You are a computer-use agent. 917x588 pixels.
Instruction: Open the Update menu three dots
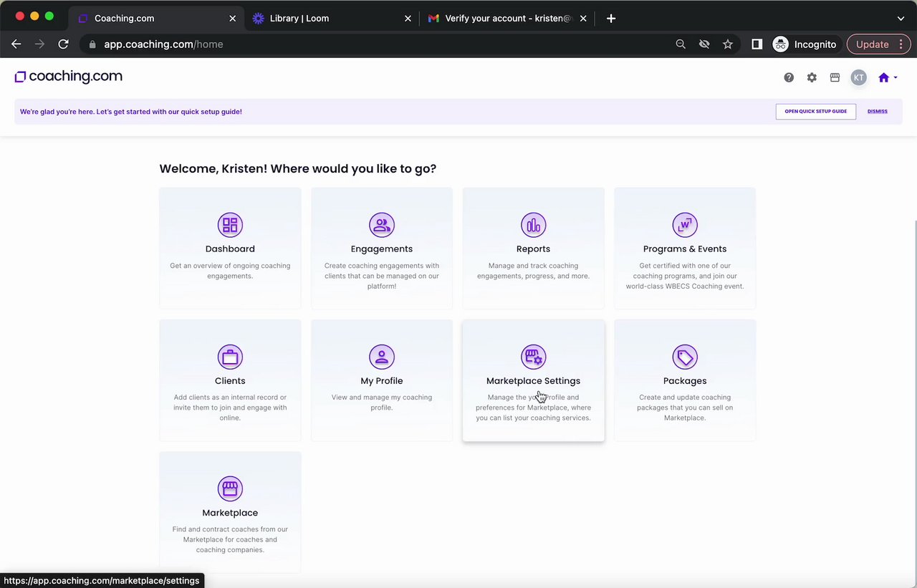click(901, 44)
